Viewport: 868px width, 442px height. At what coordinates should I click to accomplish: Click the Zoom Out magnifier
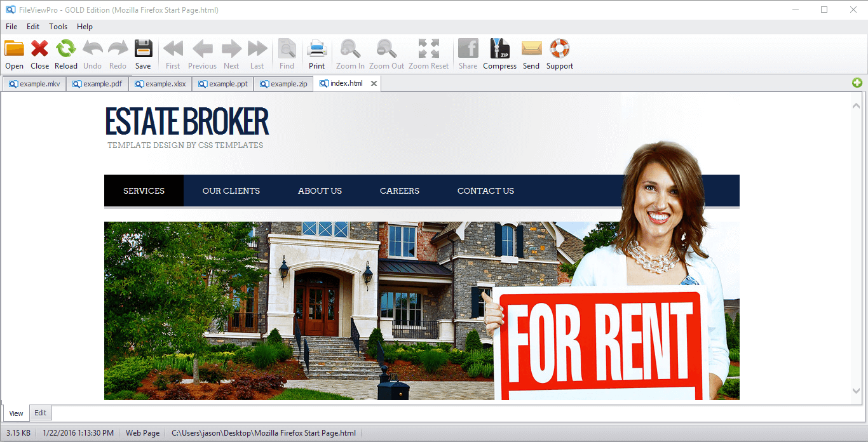(x=386, y=49)
